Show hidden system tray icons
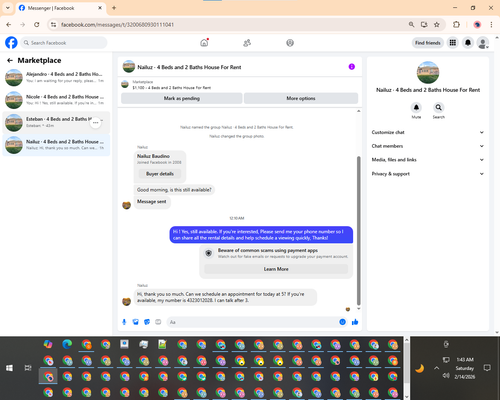500x400 pixels. pyautogui.click(x=436, y=368)
